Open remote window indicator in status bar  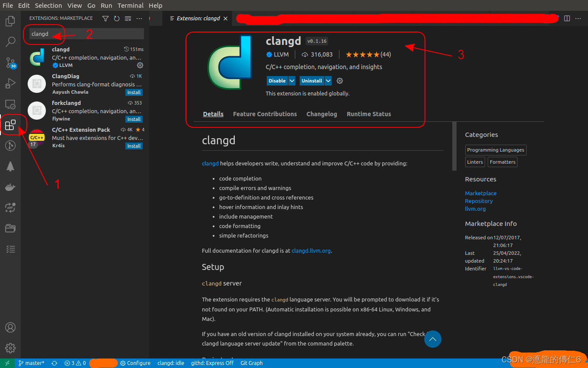coord(7,363)
